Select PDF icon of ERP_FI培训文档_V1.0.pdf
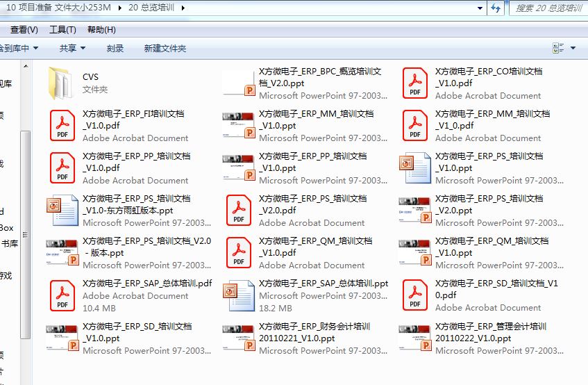 62,125
